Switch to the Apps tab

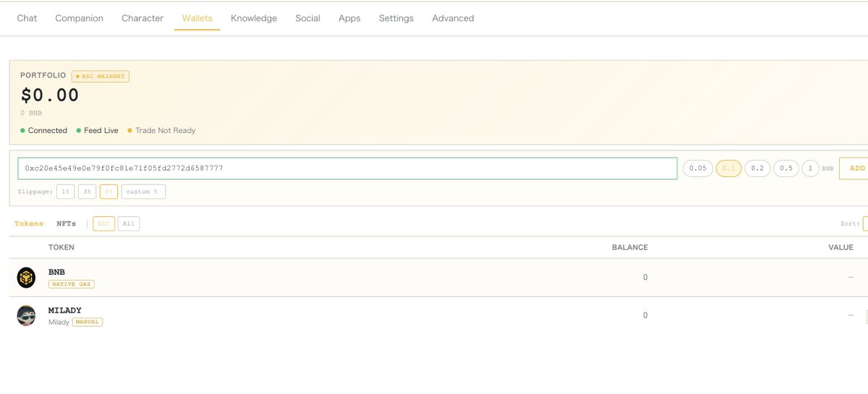tap(349, 18)
